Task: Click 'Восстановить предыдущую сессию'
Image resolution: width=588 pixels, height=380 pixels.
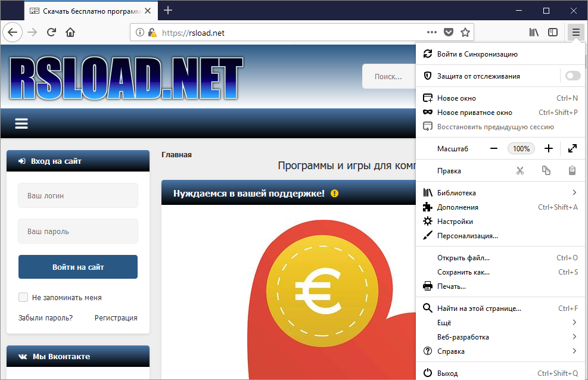Action: [500, 127]
